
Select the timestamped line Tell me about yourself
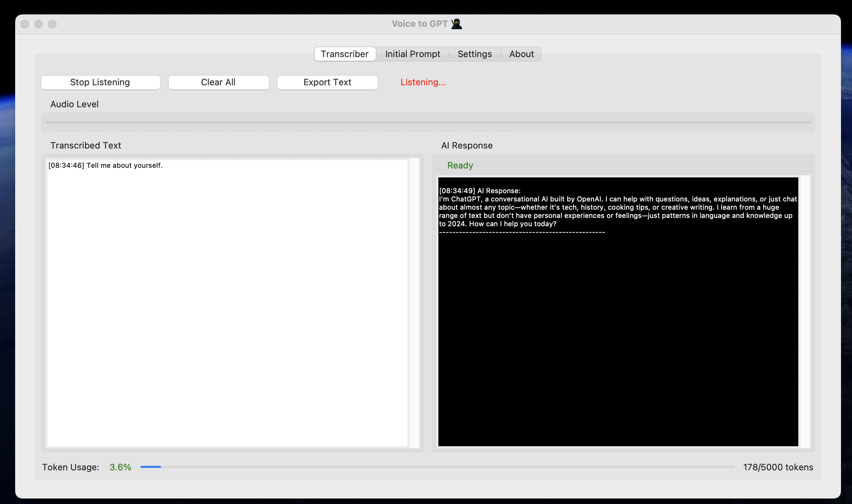(x=106, y=165)
